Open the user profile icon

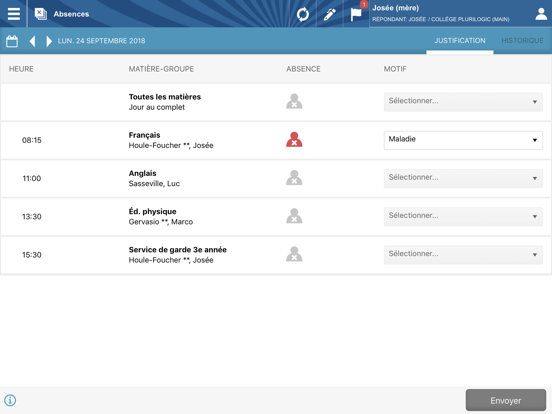tap(541, 14)
